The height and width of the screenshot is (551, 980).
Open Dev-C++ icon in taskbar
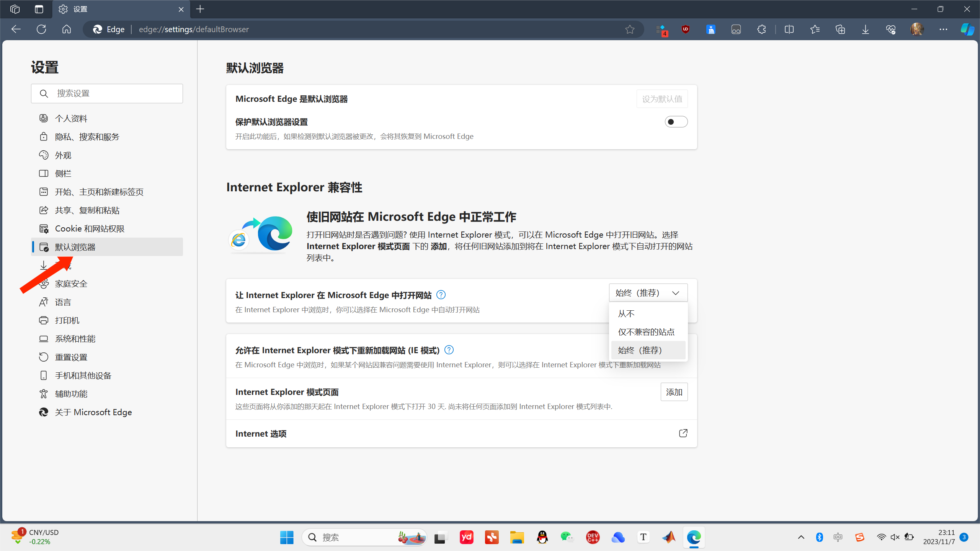(x=593, y=537)
